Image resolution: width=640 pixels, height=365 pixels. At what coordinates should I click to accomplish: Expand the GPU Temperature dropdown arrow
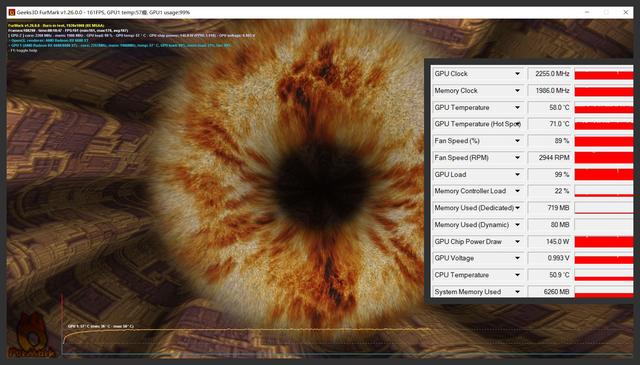pos(517,107)
